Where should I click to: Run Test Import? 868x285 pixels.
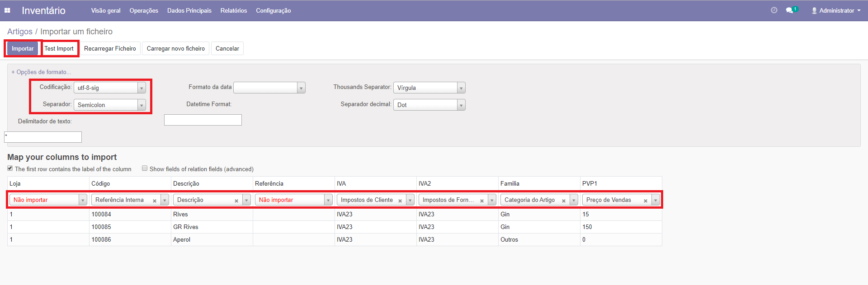[59, 48]
